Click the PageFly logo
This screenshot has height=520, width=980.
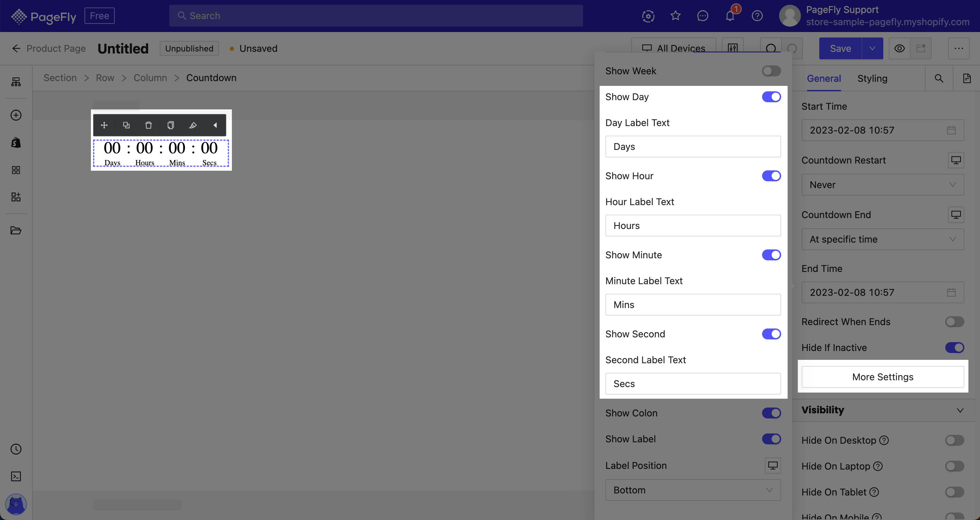[43, 16]
